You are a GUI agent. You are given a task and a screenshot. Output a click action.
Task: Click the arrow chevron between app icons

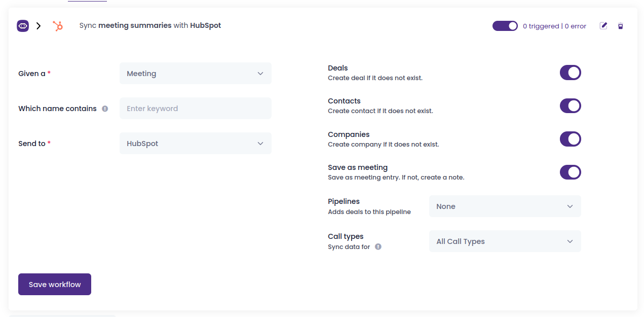coord(39,26)
